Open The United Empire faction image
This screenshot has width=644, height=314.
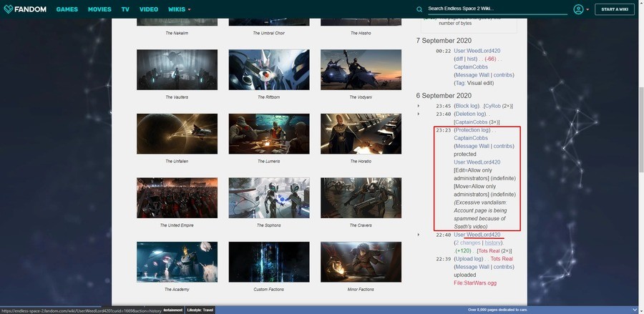[x=177, y=198]
